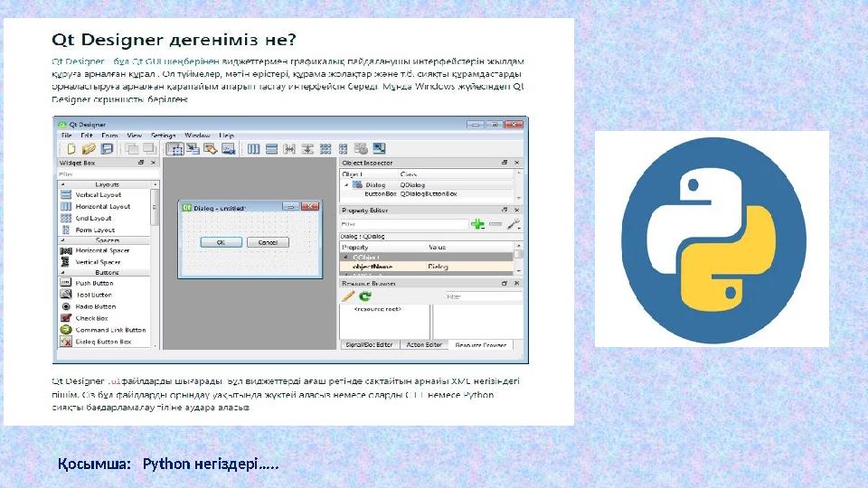Click the Vertical Splitter layout icon
This screenshot has width=868, height=488.
click(307, 149)
